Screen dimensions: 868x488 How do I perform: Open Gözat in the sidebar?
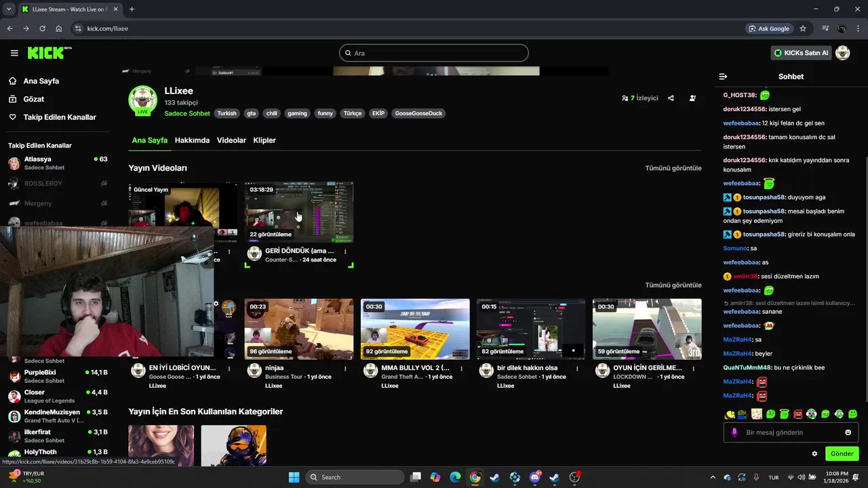(x=34, y=99)
